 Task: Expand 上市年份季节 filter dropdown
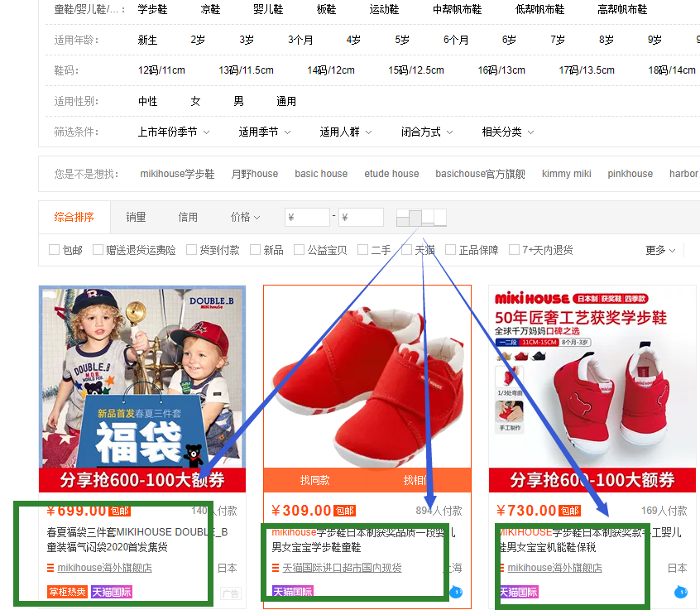point(174,132)
